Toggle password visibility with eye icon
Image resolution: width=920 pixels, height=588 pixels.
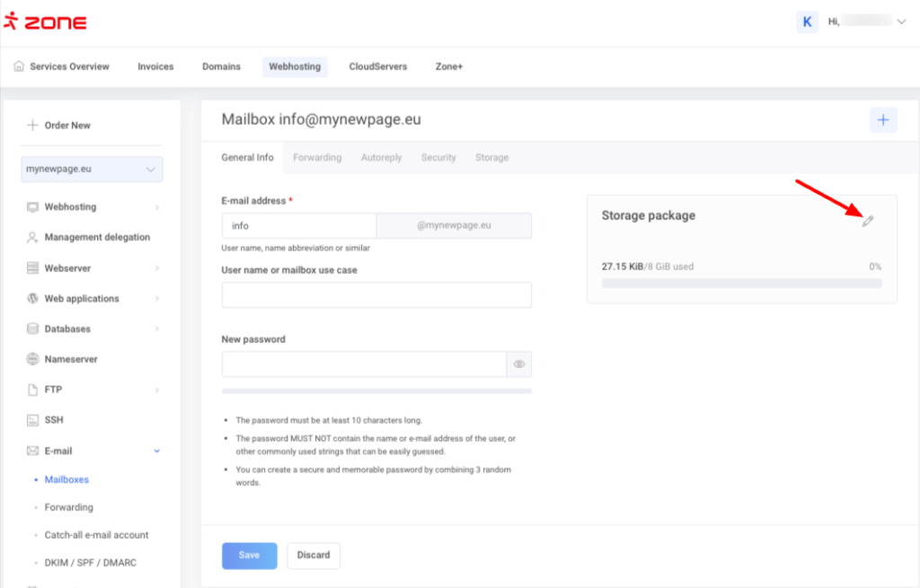click(519, 364)
